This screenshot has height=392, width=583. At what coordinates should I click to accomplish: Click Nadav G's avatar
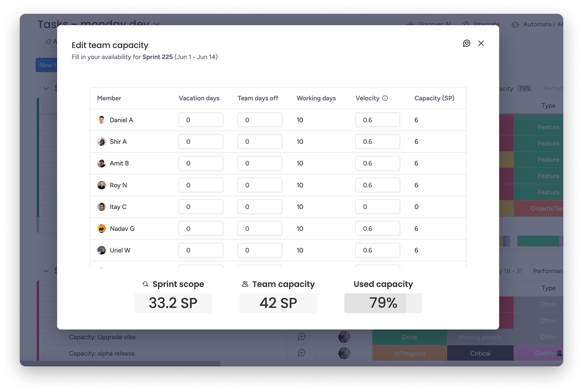[x=101, y=229]
